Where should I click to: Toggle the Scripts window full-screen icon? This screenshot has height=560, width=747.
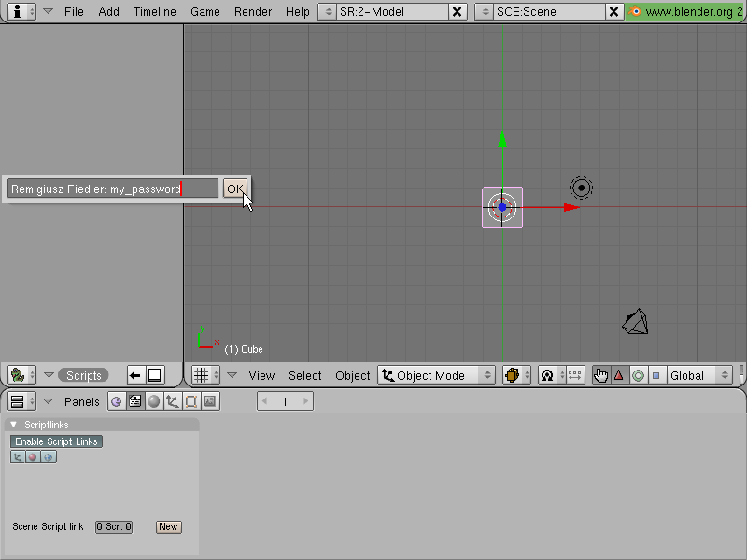point(154,375)
